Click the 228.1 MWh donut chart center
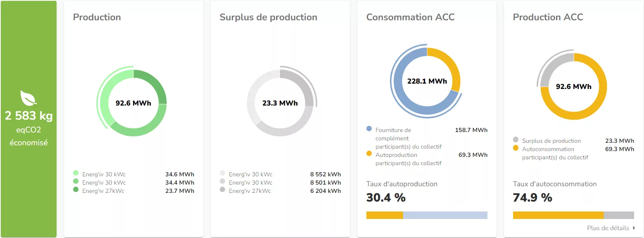 (x=427, y=81)
